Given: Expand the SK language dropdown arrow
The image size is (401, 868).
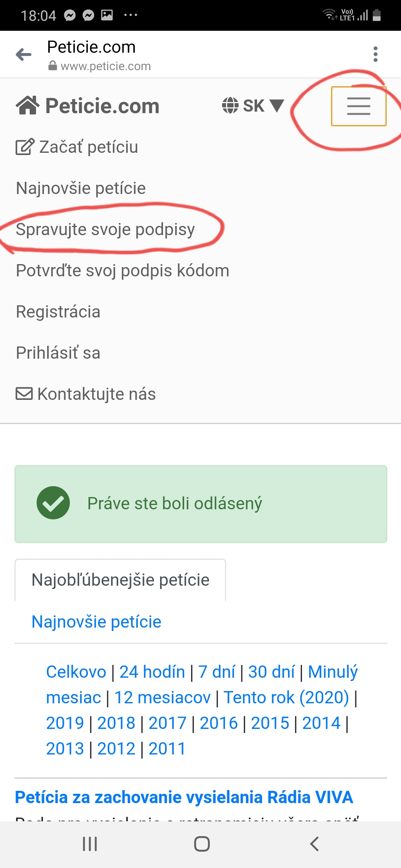Looking at the screenshot, I should point(277,106).
